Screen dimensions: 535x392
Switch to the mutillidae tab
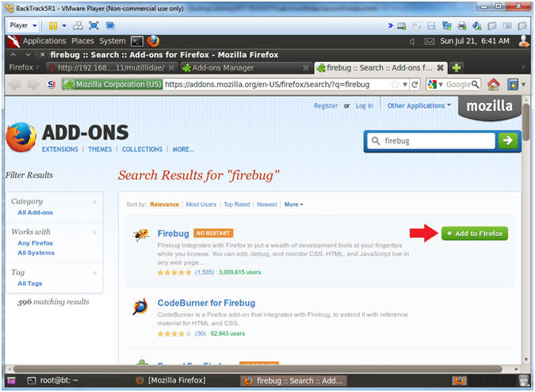click(x=110, y=68)
